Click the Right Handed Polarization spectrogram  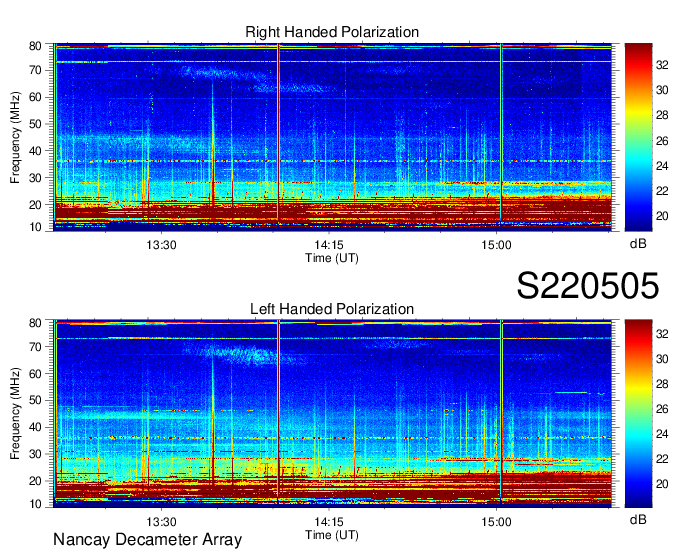point(332,137)
